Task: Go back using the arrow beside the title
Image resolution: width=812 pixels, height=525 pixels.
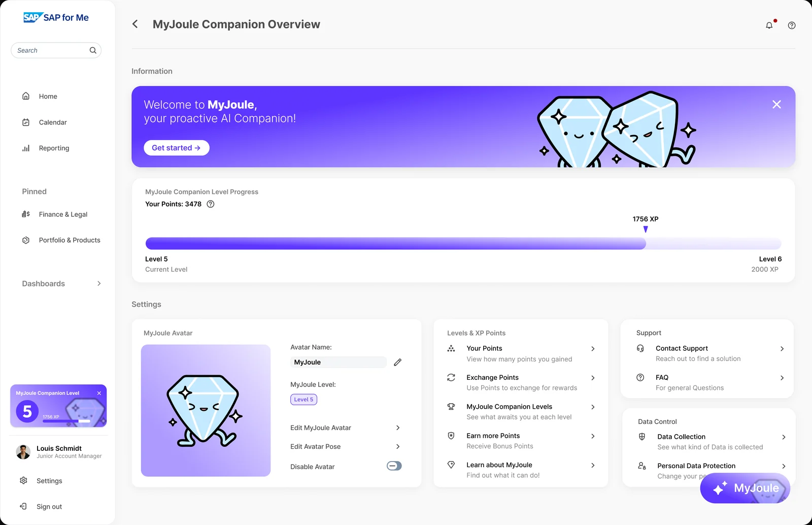Action: point(135,24)
